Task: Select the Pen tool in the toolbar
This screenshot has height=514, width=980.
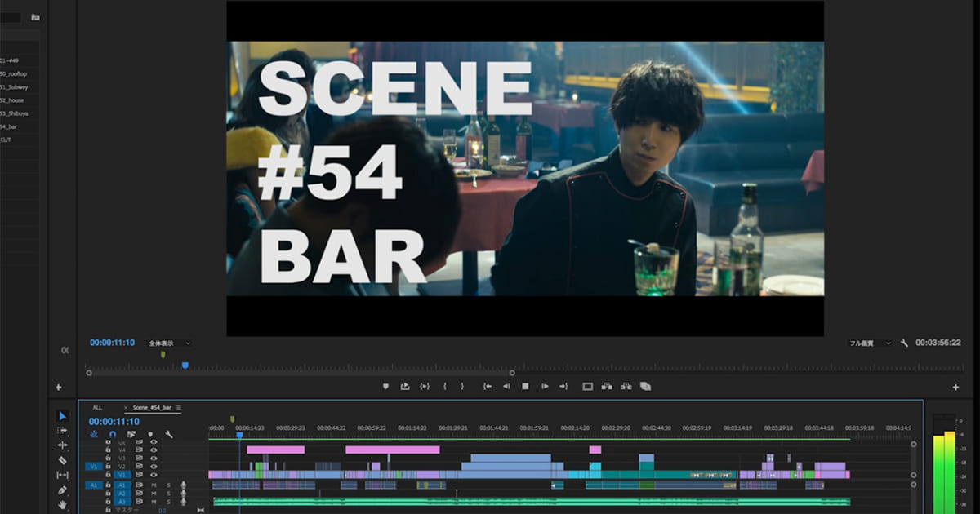Action: click(62, 490)
